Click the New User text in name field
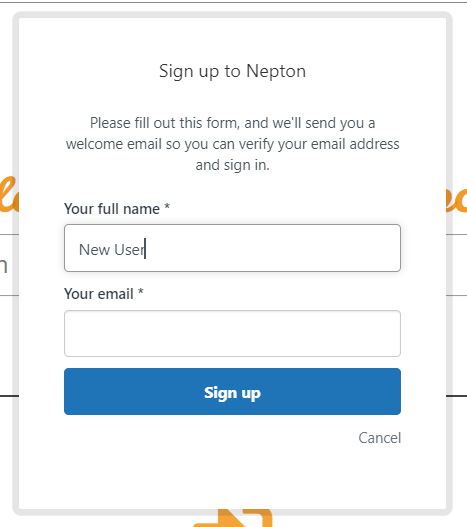Screen dimensions: 467x527 (112, 250)
